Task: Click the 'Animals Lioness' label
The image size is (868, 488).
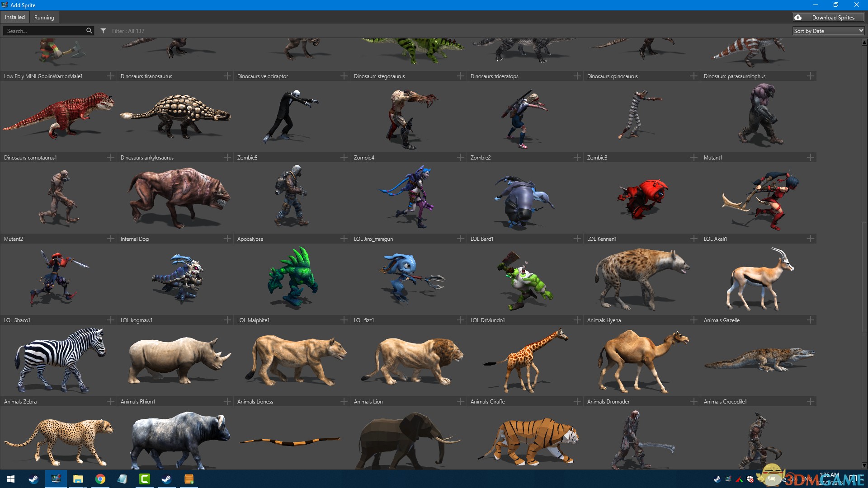Action: [x=255, y=401]
